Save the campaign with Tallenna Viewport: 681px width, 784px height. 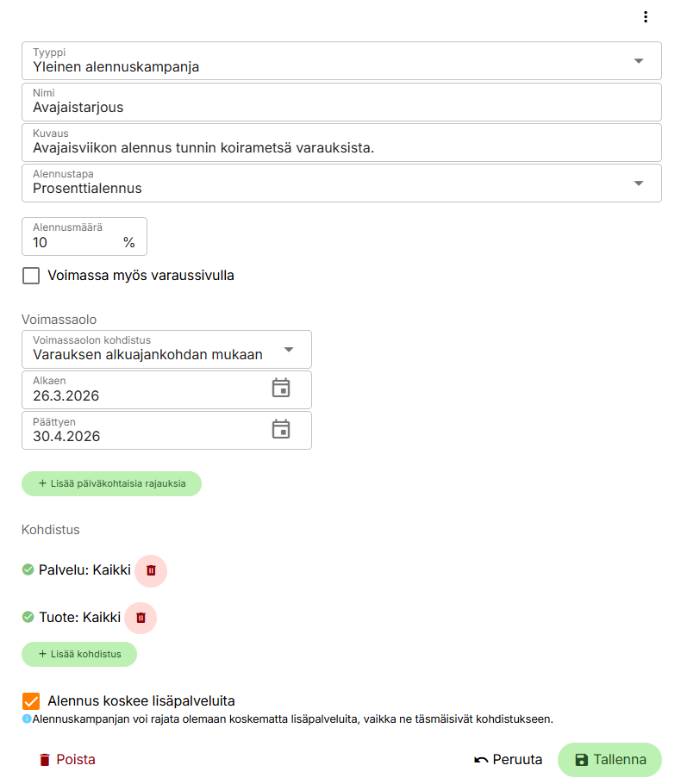point(609,760)
